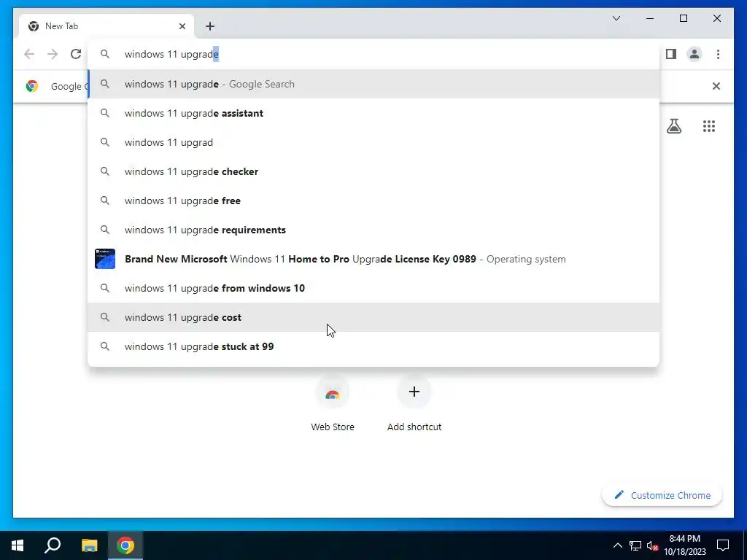
Task: Open Chrome's three-dot menu
Action: [718, 54]
